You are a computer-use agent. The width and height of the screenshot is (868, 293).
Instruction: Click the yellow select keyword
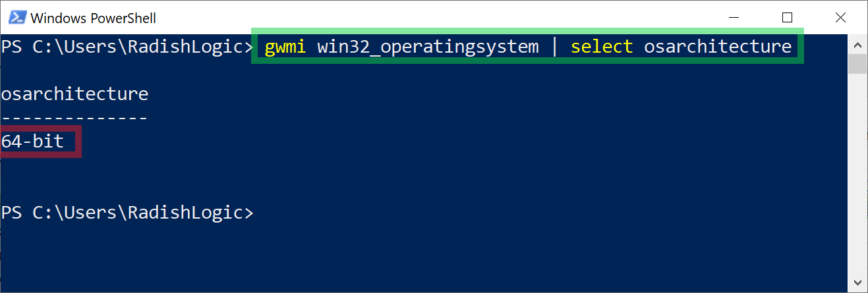pos(602,47)
